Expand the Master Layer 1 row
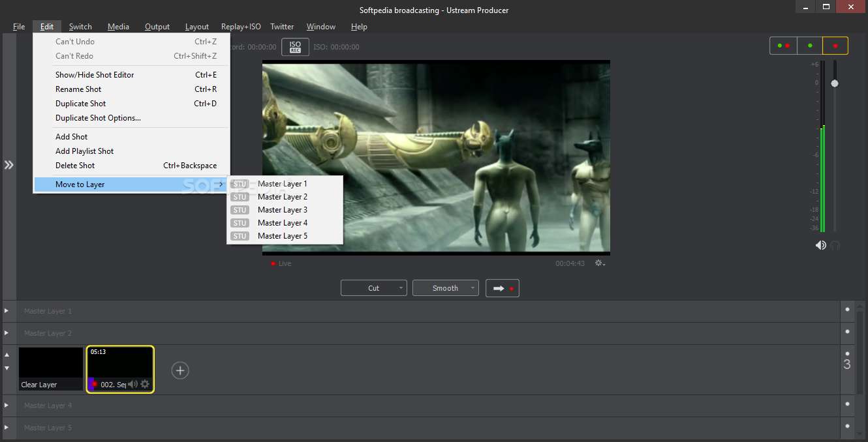This screenshot has height=442, width=868. 7,311
